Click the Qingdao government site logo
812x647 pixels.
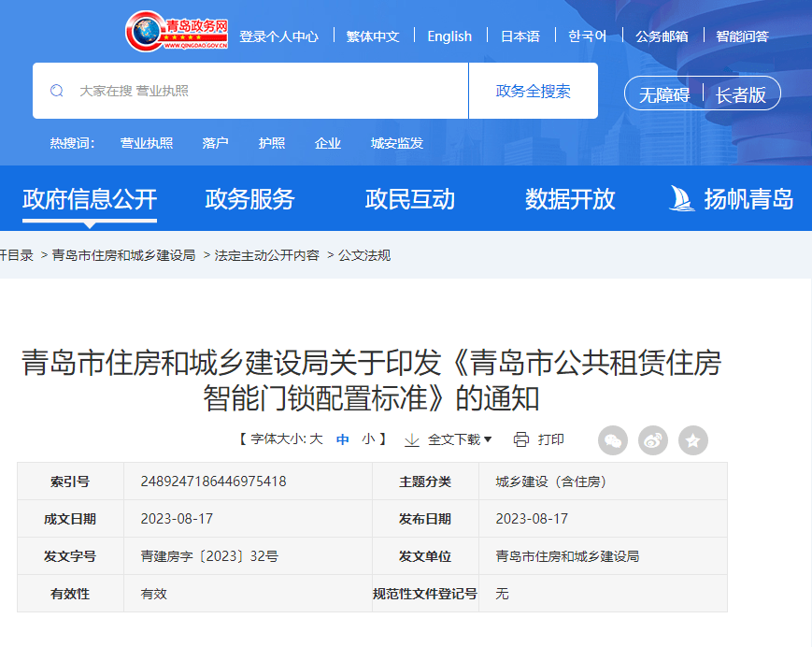[x=177, y=31]
